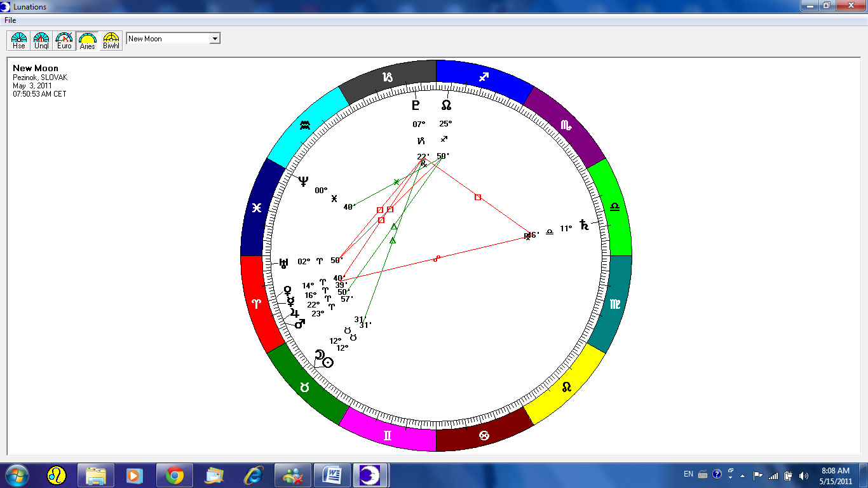Open the EN input language selector
This screenshot has height=488, width=868.
(x=688, y=474)
